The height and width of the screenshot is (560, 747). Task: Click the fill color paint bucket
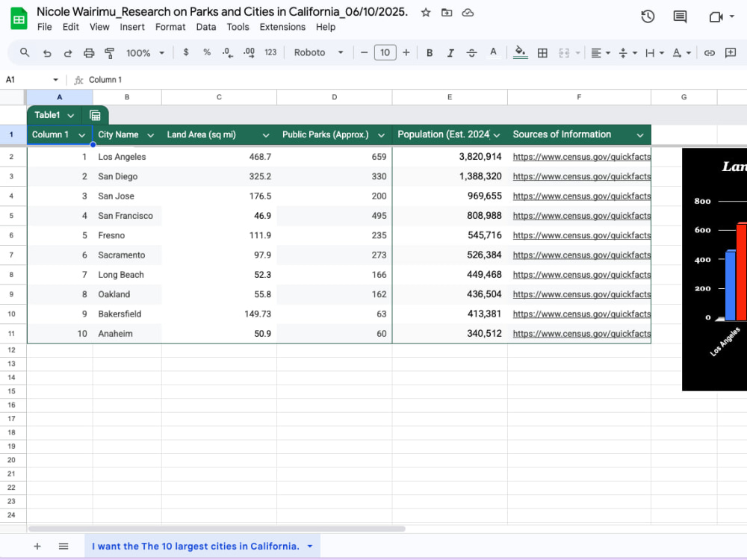click(x=520, y=52)
